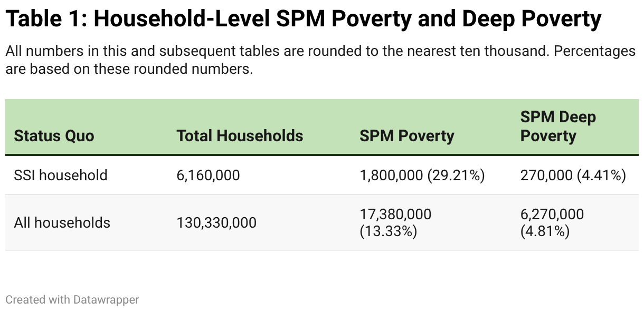Click the 130,330,000 total households cell
This screenshot has height=312, width=644.
216,222
